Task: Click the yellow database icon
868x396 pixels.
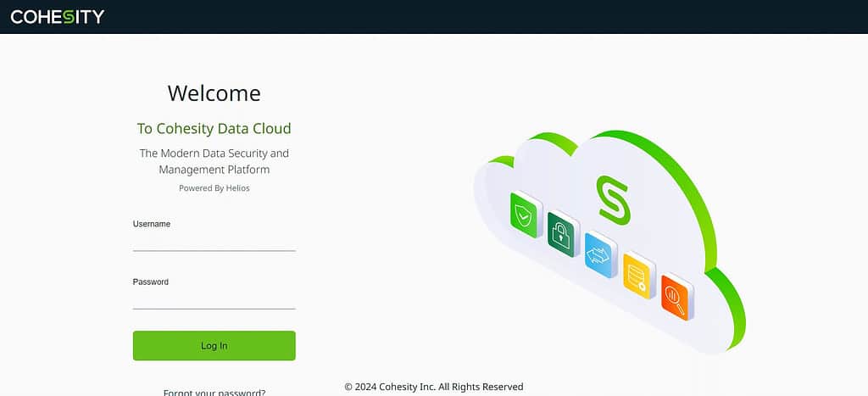Action: (x=638, y=276)
